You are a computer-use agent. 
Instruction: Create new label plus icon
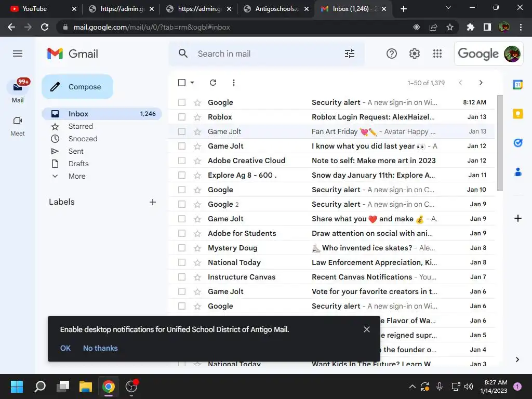(x=153, y=202)
